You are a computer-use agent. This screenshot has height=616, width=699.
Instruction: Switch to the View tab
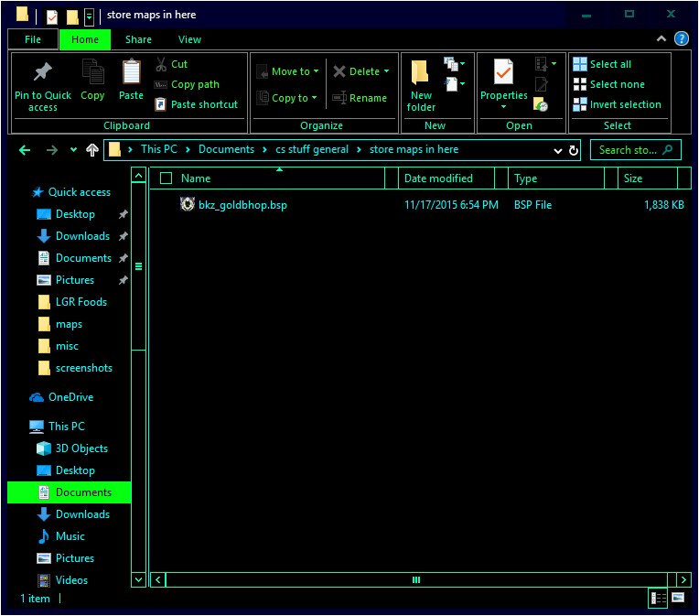coord(189,39)
